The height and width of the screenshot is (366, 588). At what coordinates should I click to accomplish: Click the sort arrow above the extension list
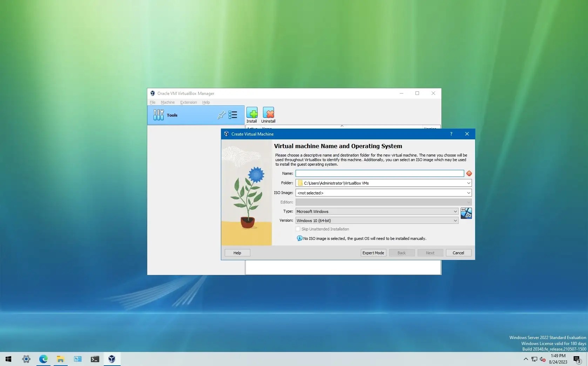tap(342, 126)
